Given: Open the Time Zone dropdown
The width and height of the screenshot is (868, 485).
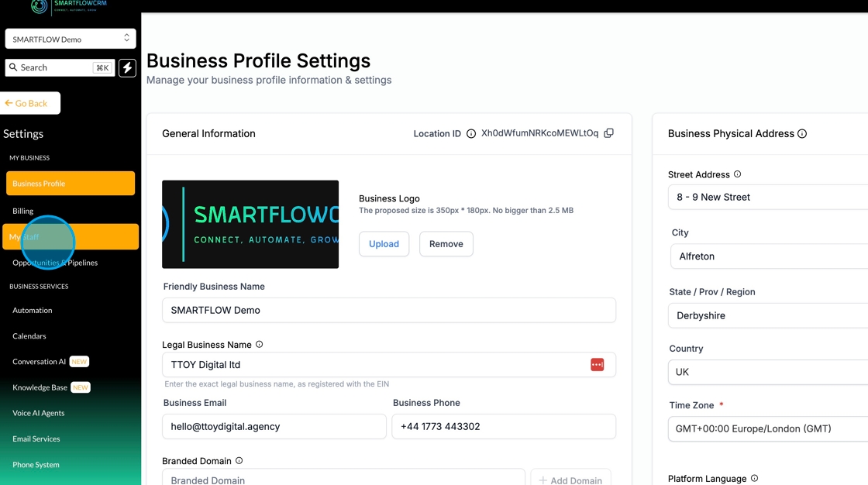Looking at the screenshot, I should click(767, 428).
